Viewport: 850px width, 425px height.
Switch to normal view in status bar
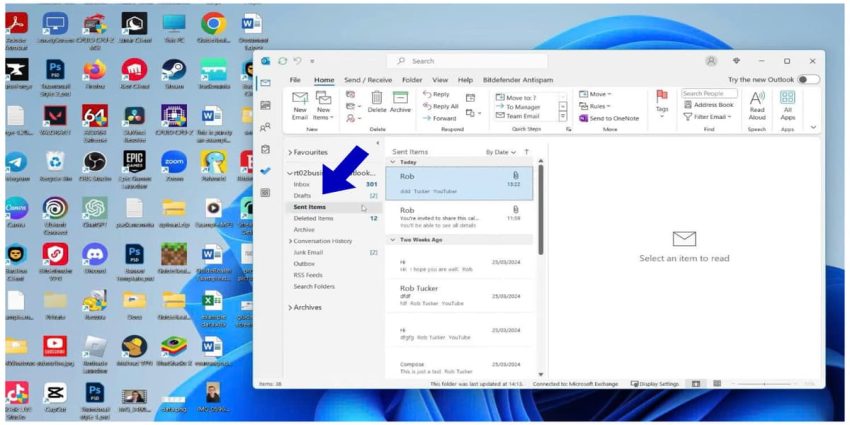[x=696, y=384]
